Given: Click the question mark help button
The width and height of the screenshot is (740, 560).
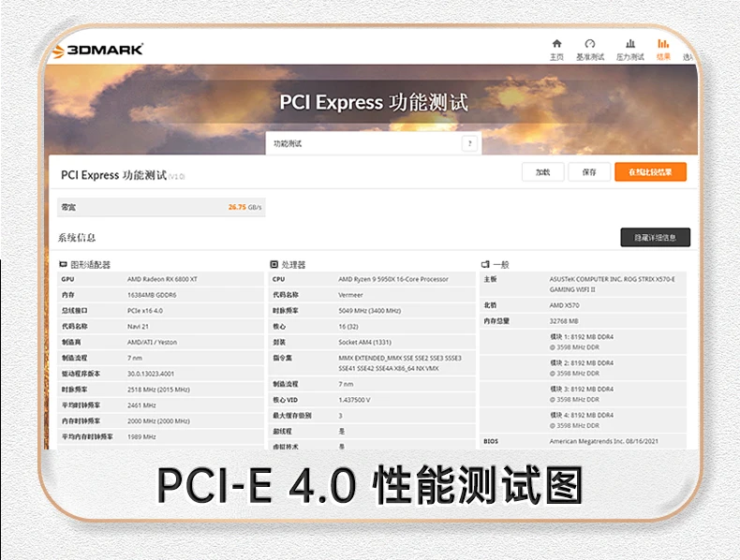Looking at the screenshot, I should (469, 144).
